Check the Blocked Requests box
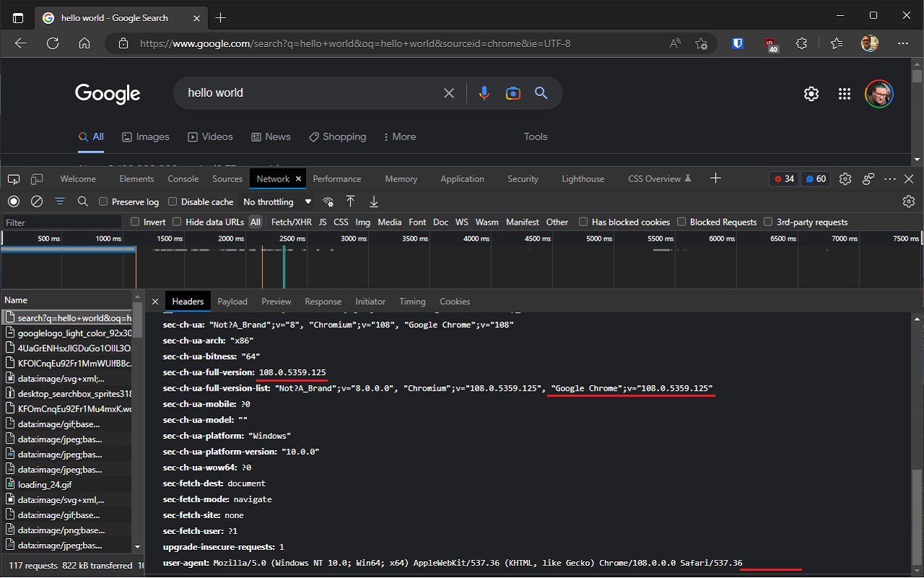The height and width of the screenshot is (578, 924). (x=681, y=222)
